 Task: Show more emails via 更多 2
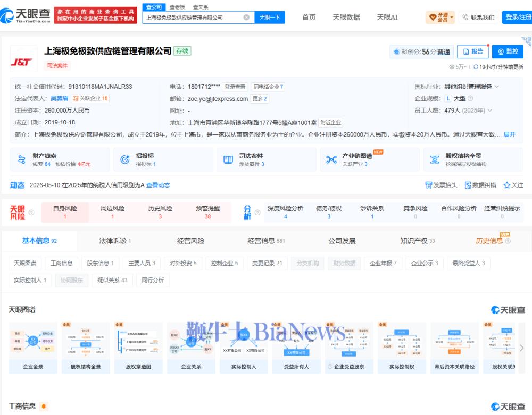(x=260, y=99)
